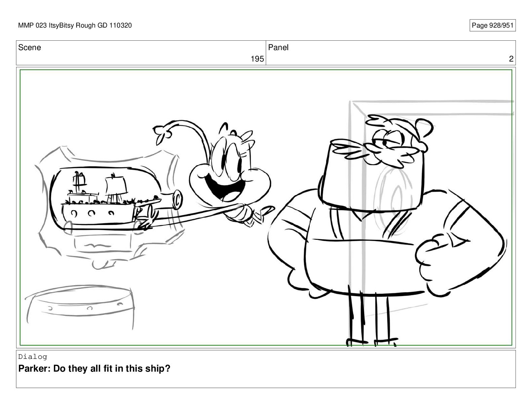The image size is (532, 412).
Task: Click the 'Panel' label
Action: pos(278,47)
